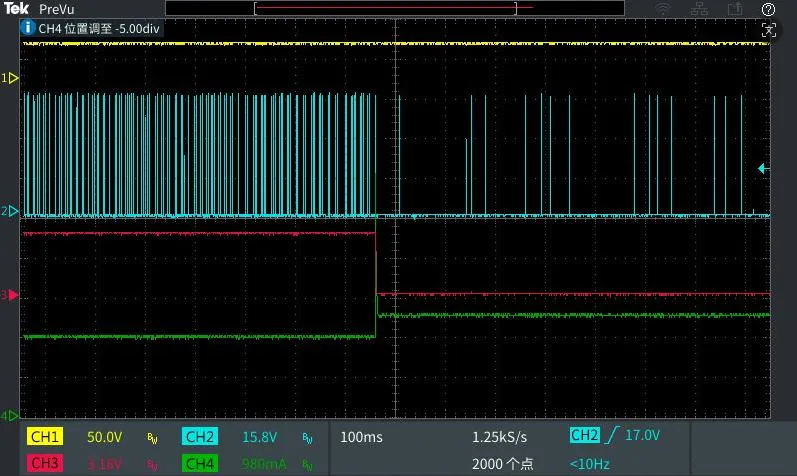The image size is (797, 476).
Task: Click the 2000 record length readout
Action: (502, 464)
